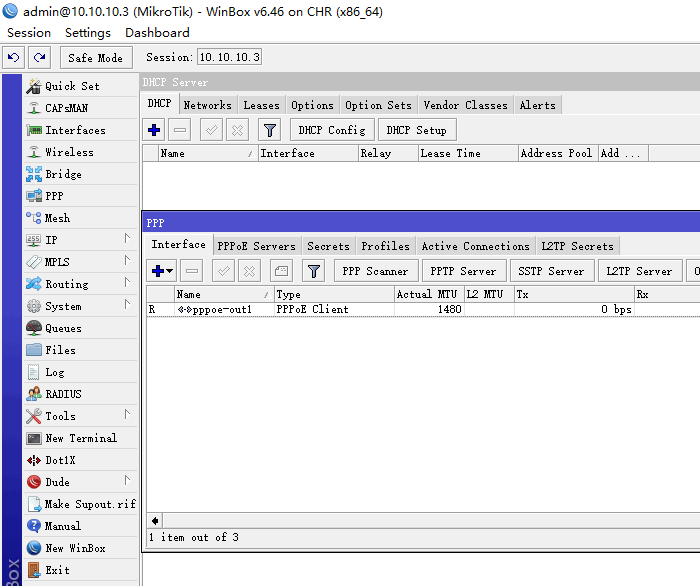Switch to DHCP Server Leases tab
Image resolution: width=700 pixels, height=586 pixels.
(262, 105)
